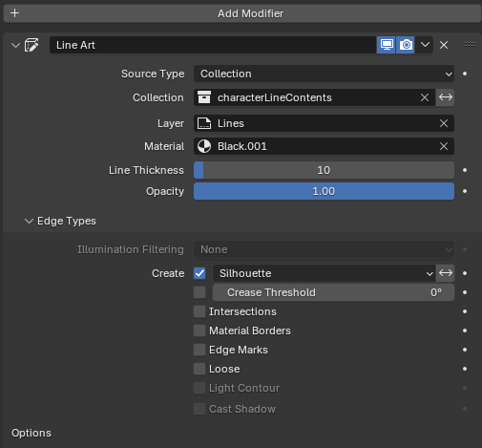Click the Line Art modifier type icon
The height and width of the screenshot is (448, 482).
tap(31, 45)
